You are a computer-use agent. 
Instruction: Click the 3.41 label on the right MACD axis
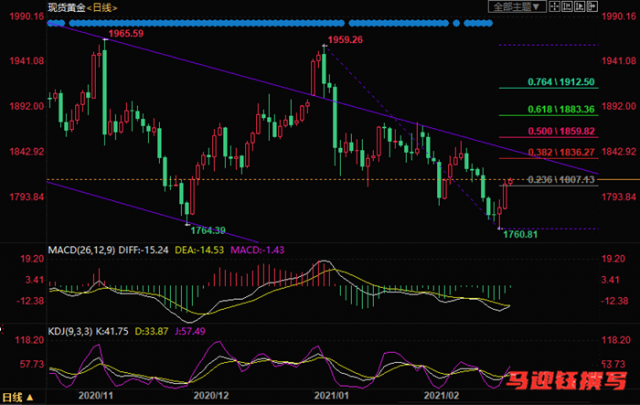click(610, 280)
